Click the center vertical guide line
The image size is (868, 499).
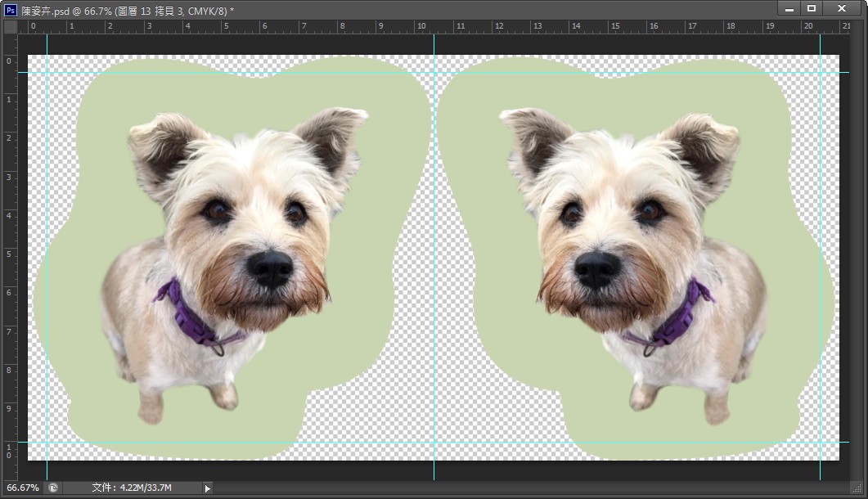[434, 245]
